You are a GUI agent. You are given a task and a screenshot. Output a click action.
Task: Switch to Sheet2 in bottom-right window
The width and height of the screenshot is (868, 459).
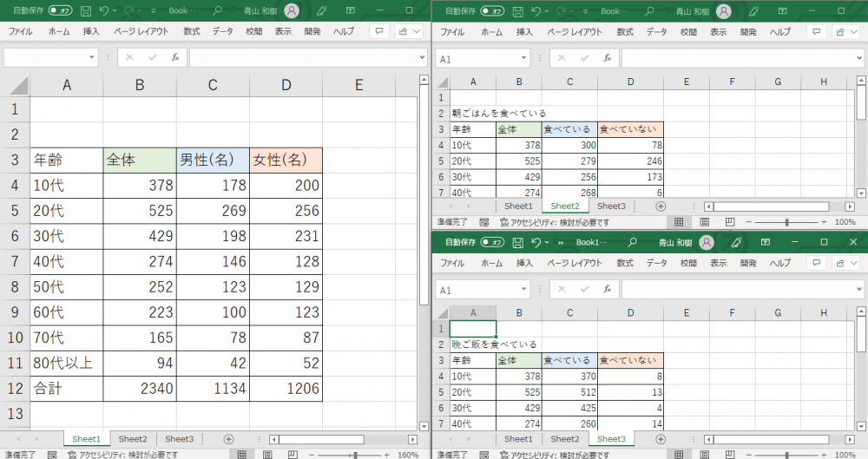point(565,439)
